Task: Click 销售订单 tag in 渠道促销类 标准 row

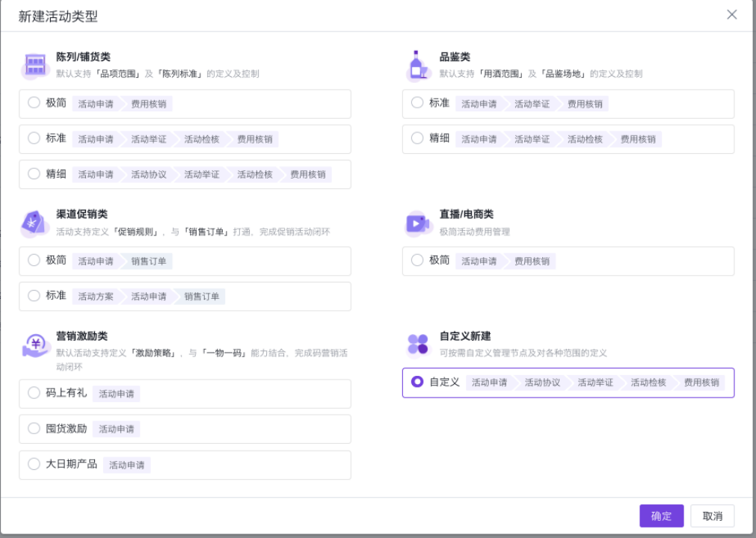Action: pos(202,296)
